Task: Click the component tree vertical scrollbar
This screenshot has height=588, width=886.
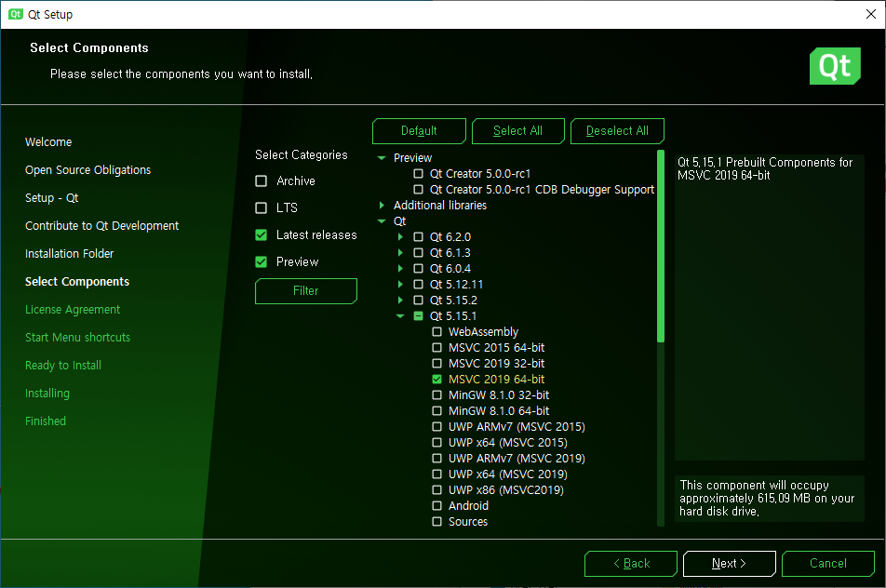Action: coord(661,247)
